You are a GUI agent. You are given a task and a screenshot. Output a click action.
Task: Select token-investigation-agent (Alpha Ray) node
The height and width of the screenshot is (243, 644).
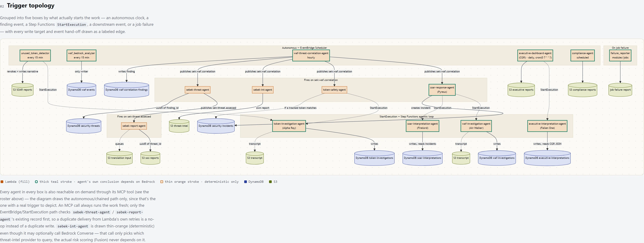tap(289, 126)
